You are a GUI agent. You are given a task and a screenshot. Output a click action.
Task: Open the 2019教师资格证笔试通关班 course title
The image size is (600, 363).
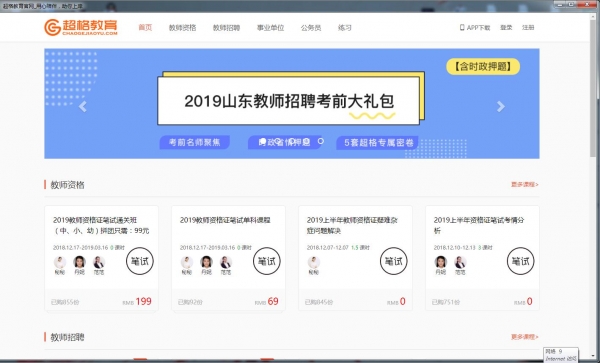coord(101,225)
